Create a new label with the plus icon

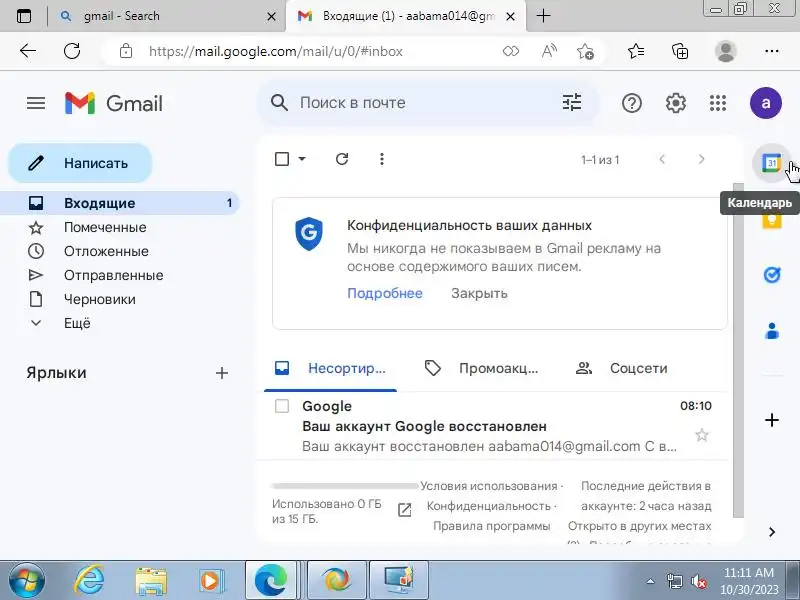pyautogui.click(x=221, y=373)
